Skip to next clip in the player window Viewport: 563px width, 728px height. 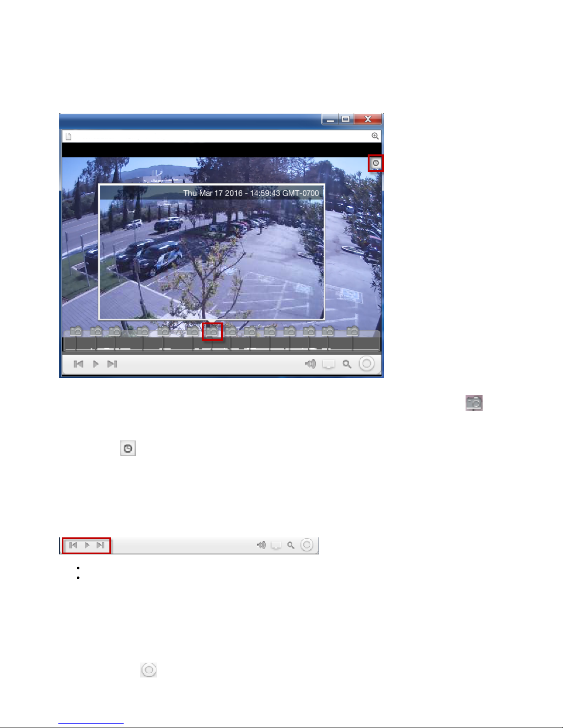(112, 364)
